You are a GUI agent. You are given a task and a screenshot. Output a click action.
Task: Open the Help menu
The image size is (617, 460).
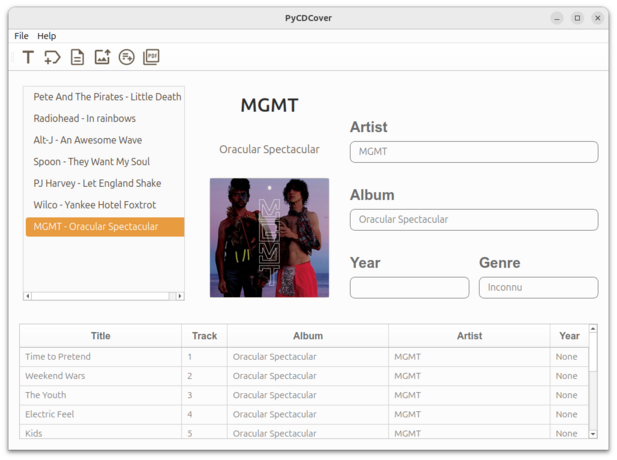pos(47,36)
